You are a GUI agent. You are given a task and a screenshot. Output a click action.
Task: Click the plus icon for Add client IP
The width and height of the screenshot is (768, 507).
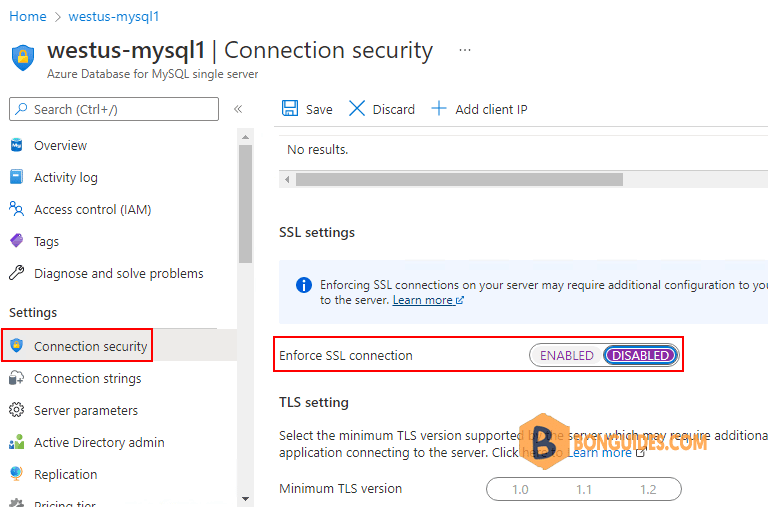click(439, 108)
